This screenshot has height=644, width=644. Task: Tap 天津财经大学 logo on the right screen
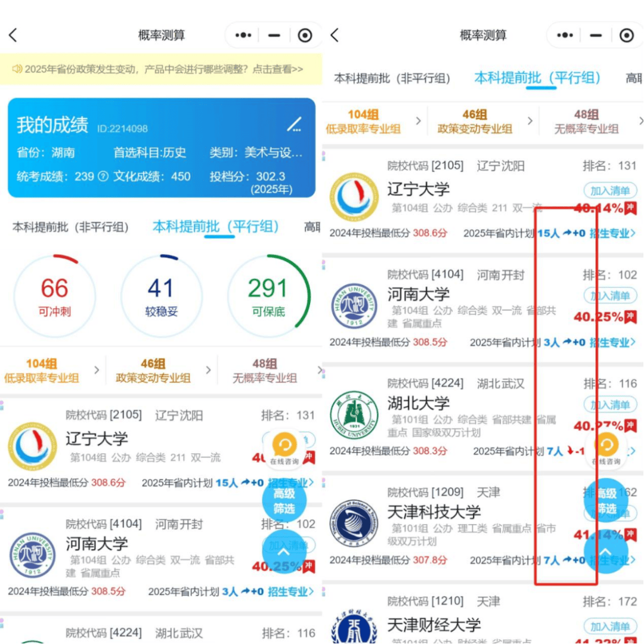pyautogui.click(x=354, y=626)
